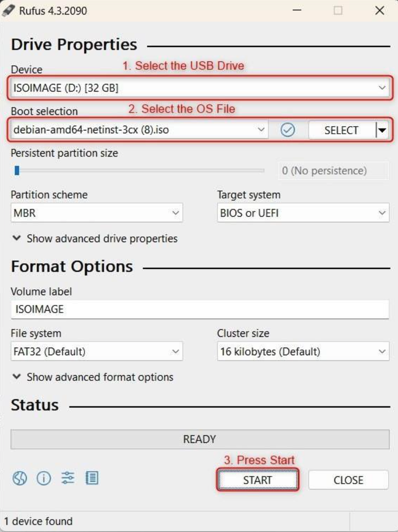This screenshot has width=398, height=532.
Task: Show the log icon
Action: click(92, 479)
